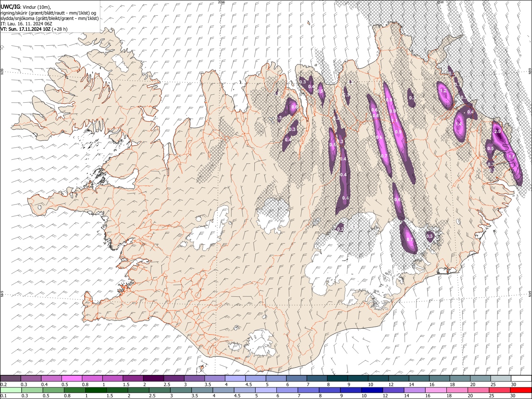
Task: Pick the lower scale swatch between 2.5 and 3
Action: point(160,390)
